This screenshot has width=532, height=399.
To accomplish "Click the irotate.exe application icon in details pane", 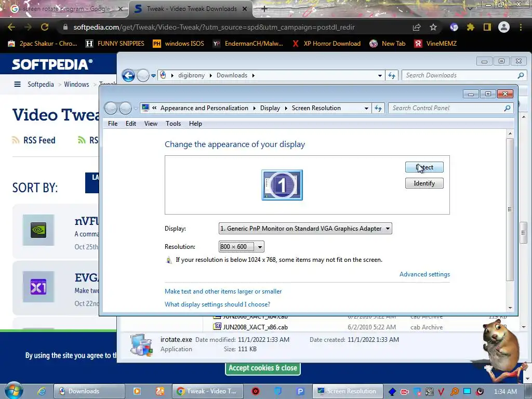I will click(141, 345).
